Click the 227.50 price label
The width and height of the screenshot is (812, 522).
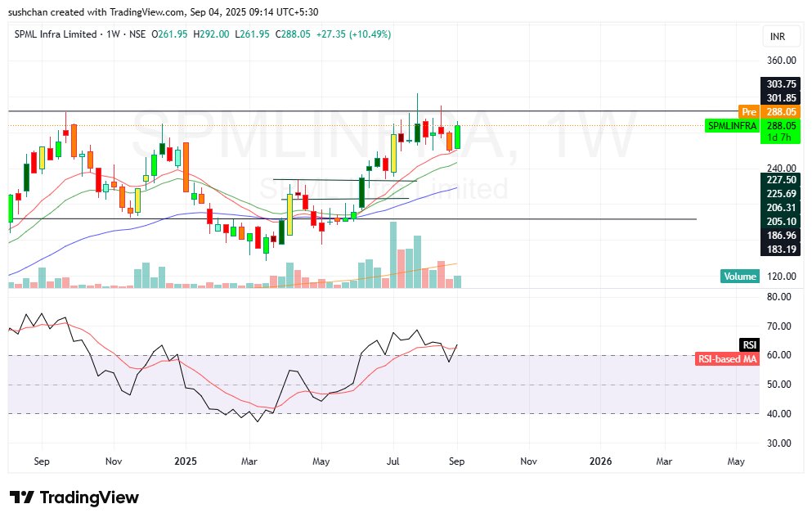pyautogui.click(x=781, y=180)
